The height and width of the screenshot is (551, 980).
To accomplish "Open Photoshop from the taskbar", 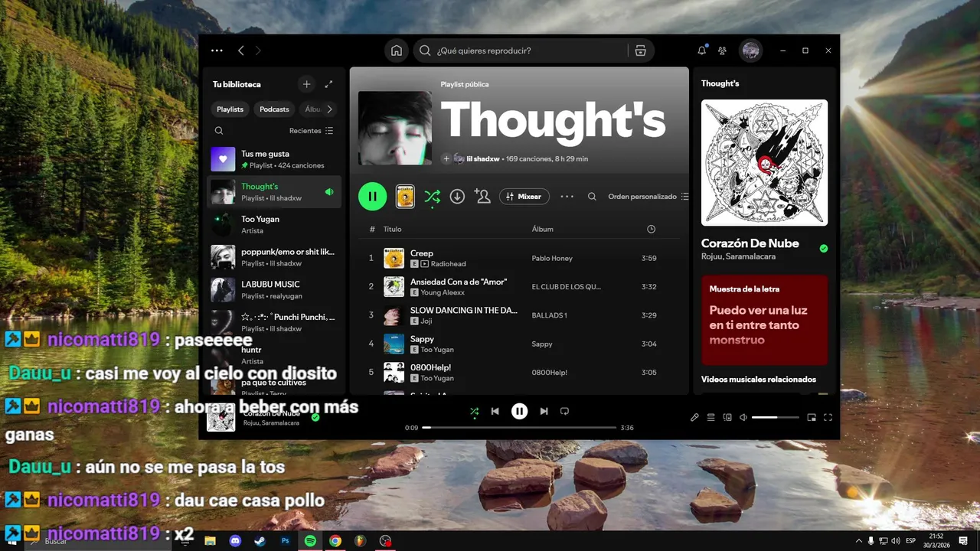I will [286, 540].
